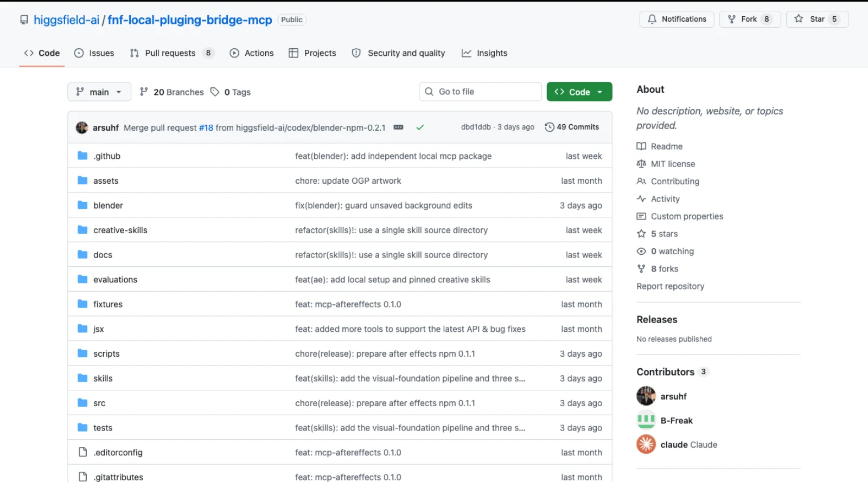Open the 5 stars link
This screenshot has height=482, width=868.
(x=665, y=234)
